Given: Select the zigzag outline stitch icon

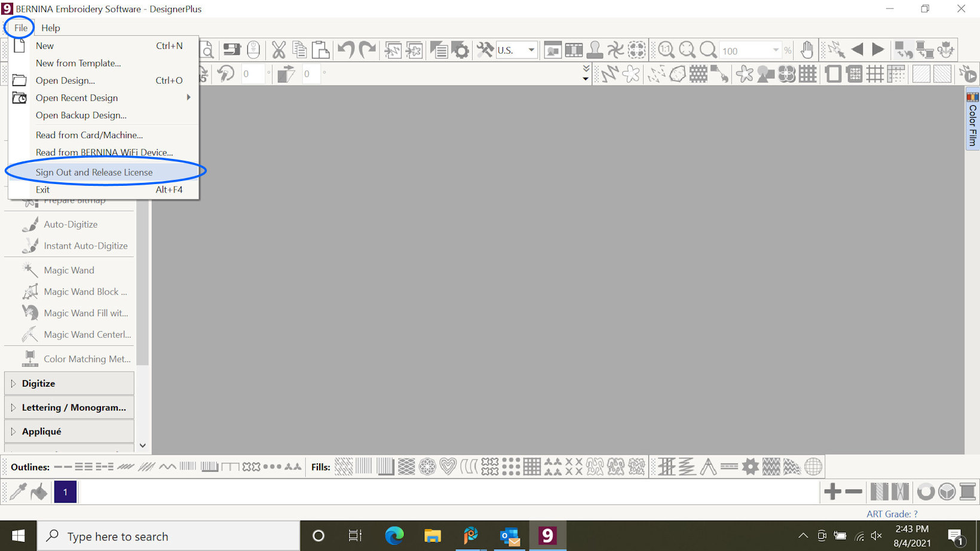Looking at the screenshot, I should pyautogui.click(x=167, y=467).
